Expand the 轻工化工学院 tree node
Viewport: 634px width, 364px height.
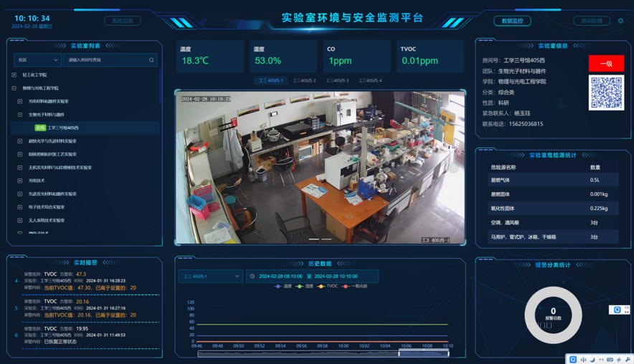point(14,75)
